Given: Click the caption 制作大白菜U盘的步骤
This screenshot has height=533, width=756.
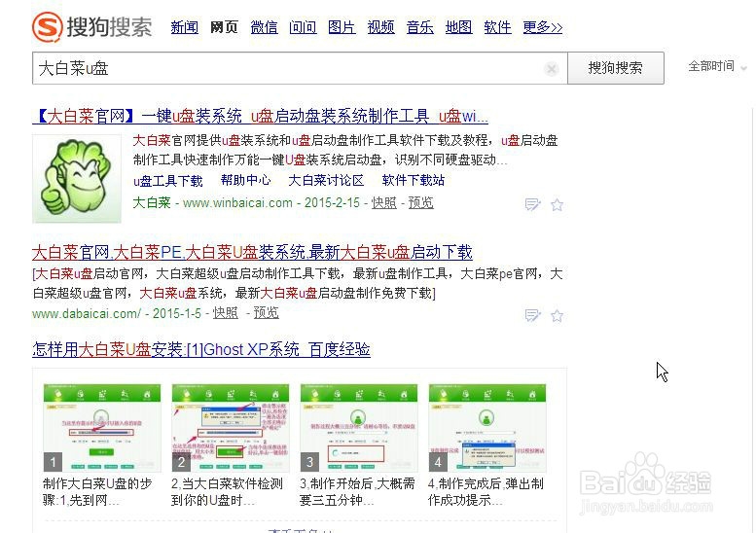Looking at the screenshot, I should point(97,491).
